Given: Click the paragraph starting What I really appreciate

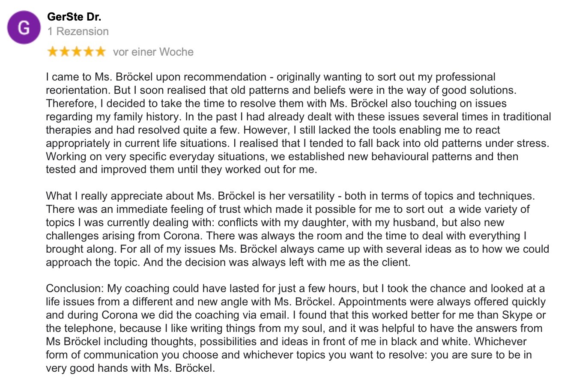Looking at the screenshot, I should pos(298,229).
